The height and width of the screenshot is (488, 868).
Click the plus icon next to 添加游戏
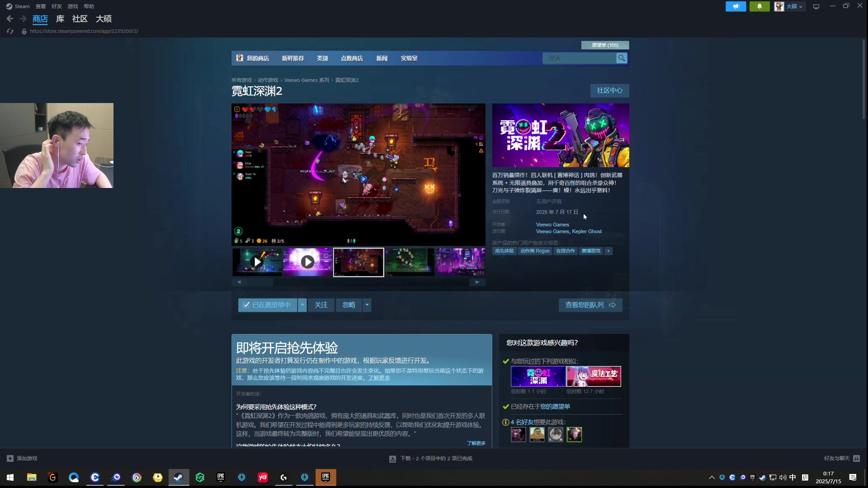pos(10,458)
